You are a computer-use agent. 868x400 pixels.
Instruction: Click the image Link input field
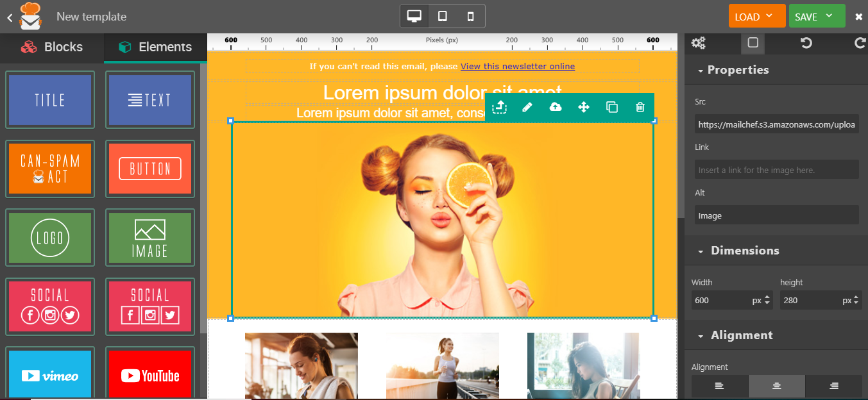click(x=776, y=170)
